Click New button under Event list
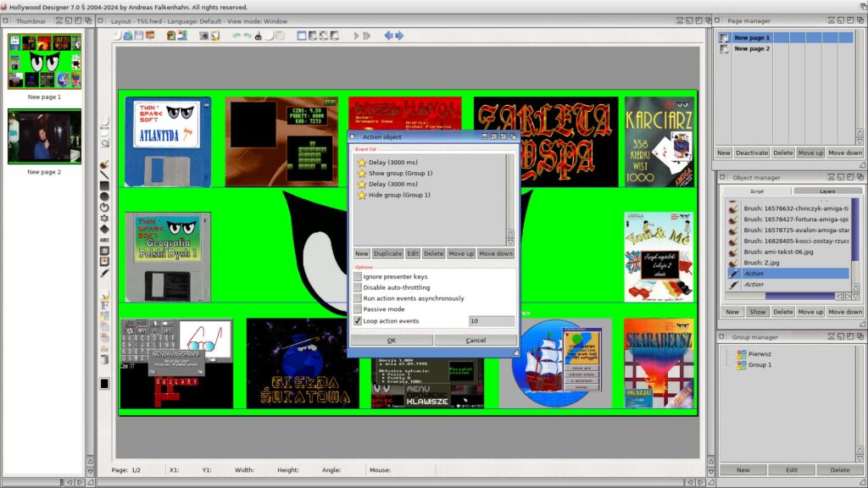 [361, 253]
